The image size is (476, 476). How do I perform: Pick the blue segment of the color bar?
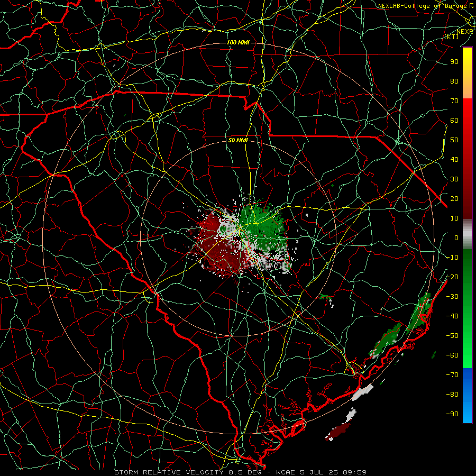pos(467,396)
